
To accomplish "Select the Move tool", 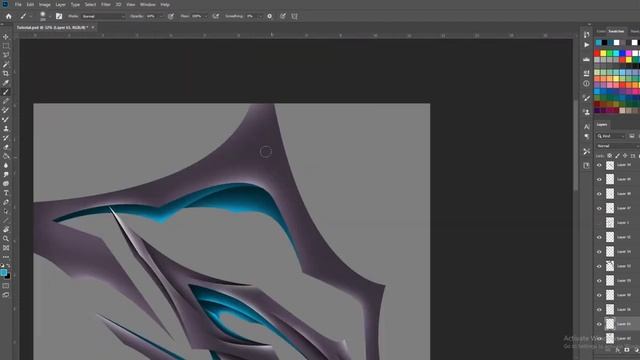I will tap(6, 37).
